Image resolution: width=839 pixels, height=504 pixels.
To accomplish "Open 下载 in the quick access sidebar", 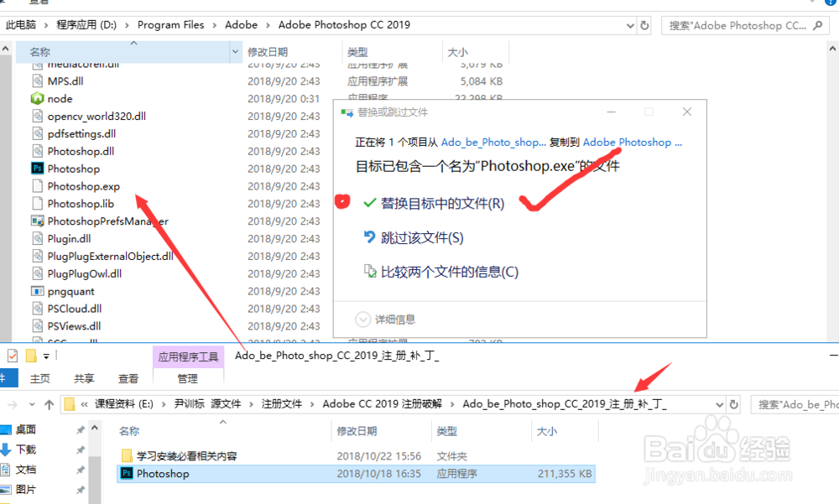I will point(26,449).
